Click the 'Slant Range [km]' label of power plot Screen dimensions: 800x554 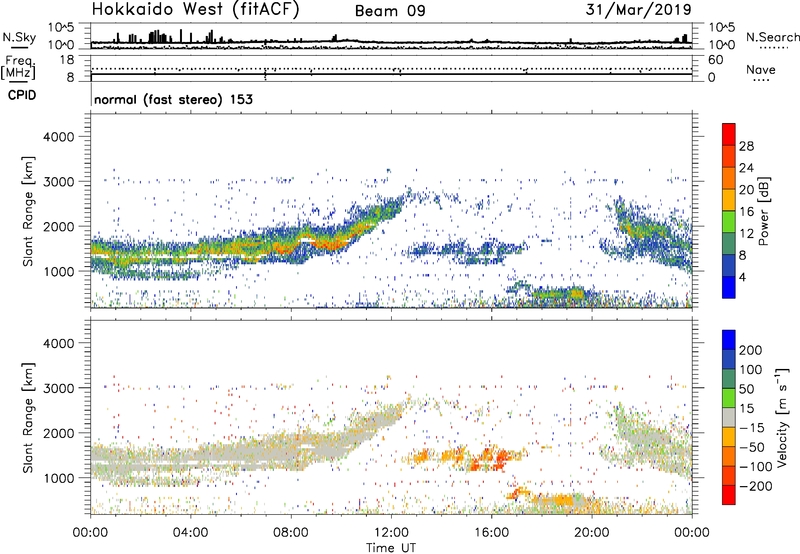(x=28, y=211)
